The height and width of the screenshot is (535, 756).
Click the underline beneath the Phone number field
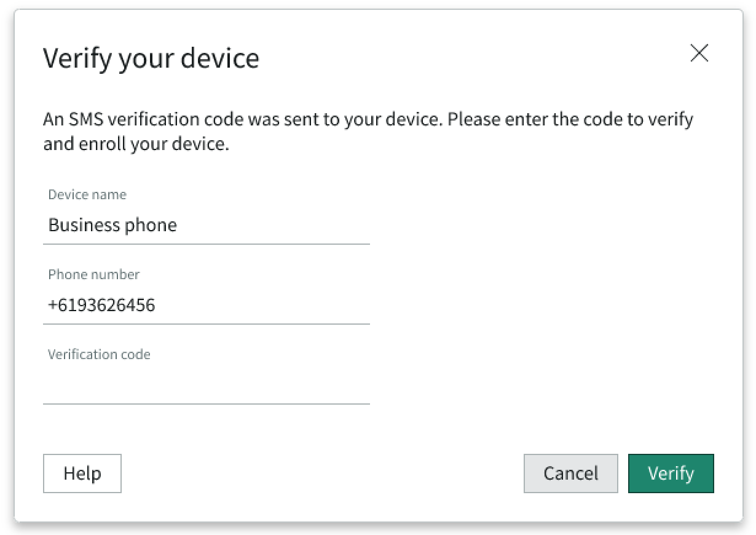[206, 324]
